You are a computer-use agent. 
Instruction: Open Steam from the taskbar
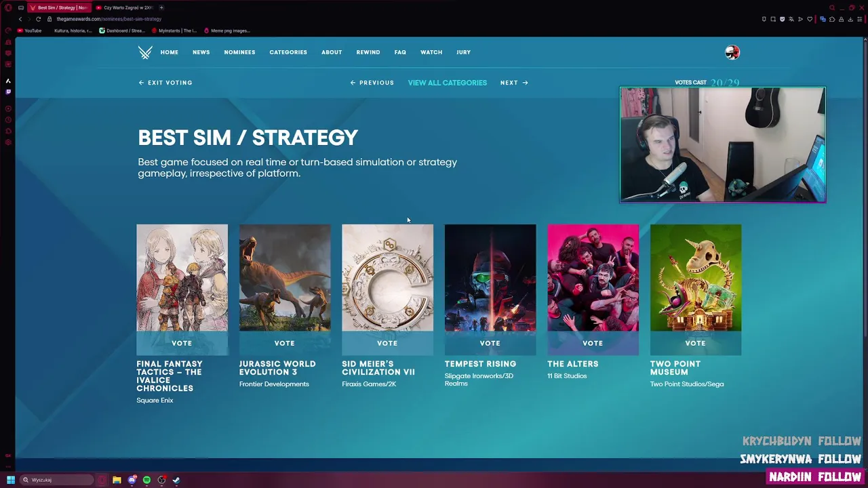point(176,480)
